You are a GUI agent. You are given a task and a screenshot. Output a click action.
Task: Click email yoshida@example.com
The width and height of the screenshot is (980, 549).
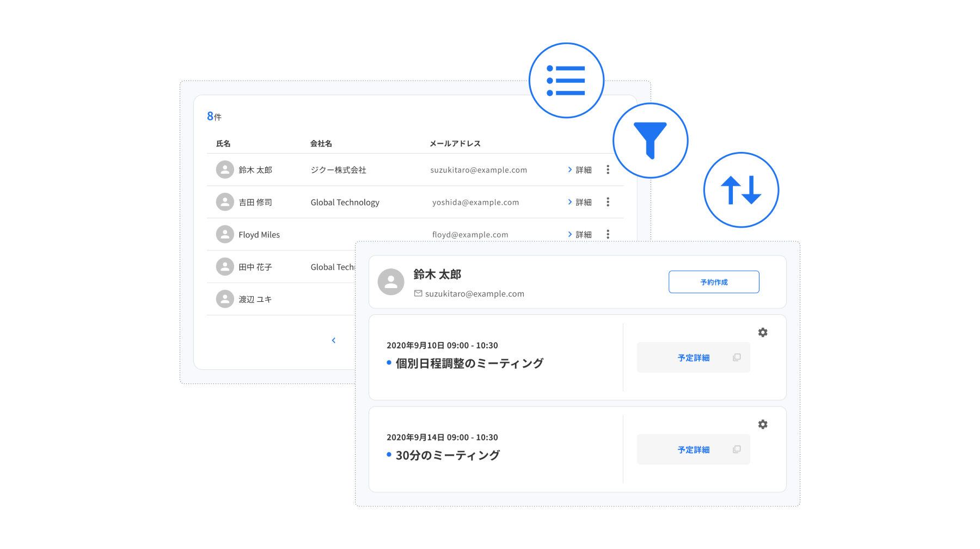click(x=476, y=202)
